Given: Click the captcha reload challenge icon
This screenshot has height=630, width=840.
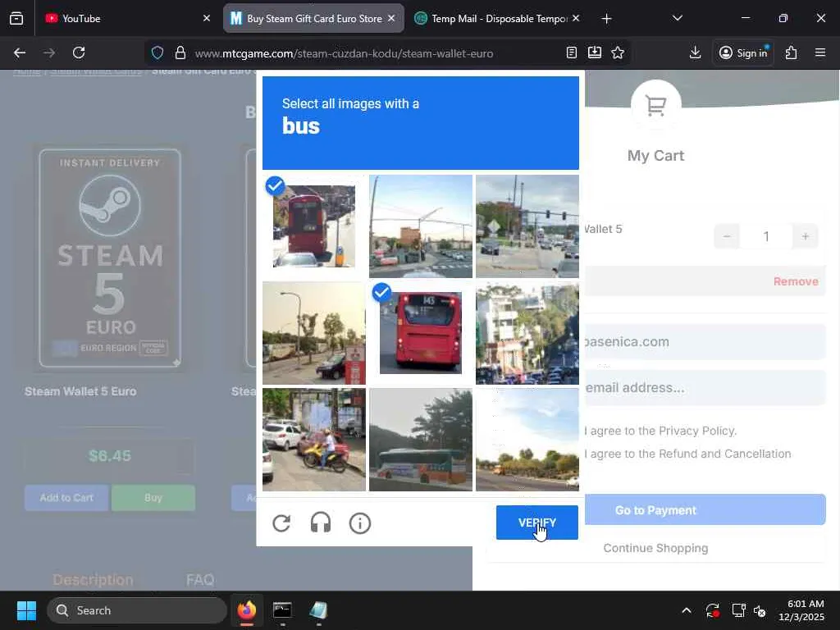Looking at the screenshot, I should click(281, 523).
